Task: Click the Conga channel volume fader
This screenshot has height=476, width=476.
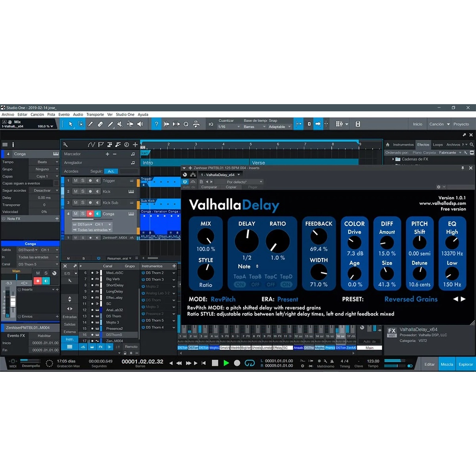Action: (13, 301)
